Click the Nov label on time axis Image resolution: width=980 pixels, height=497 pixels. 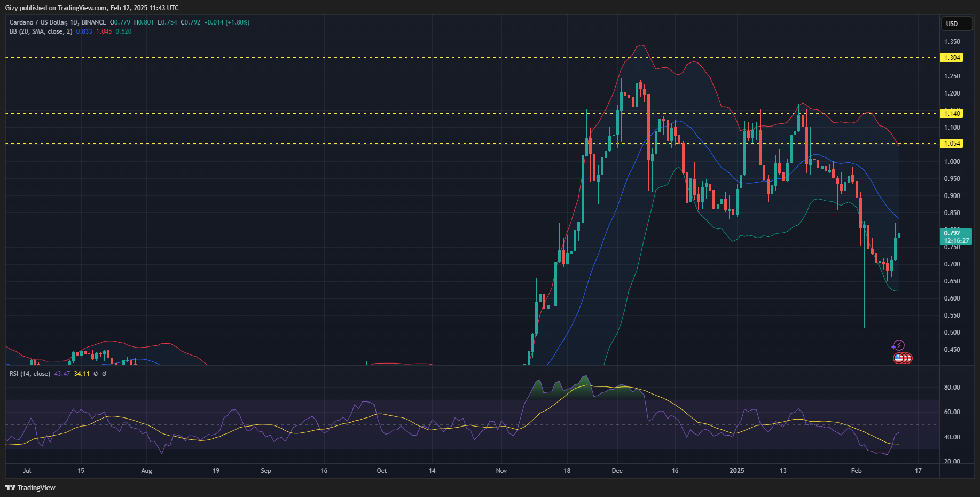point(501,471)
